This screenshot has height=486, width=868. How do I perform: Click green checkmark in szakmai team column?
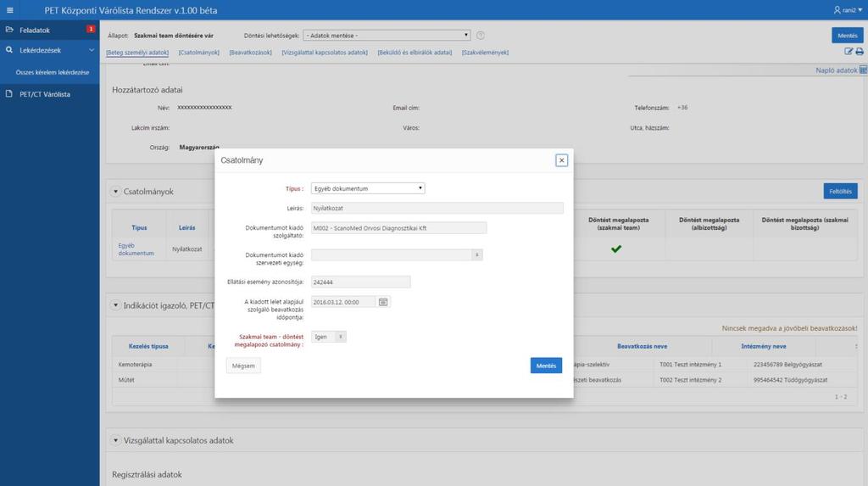(616, 249)
